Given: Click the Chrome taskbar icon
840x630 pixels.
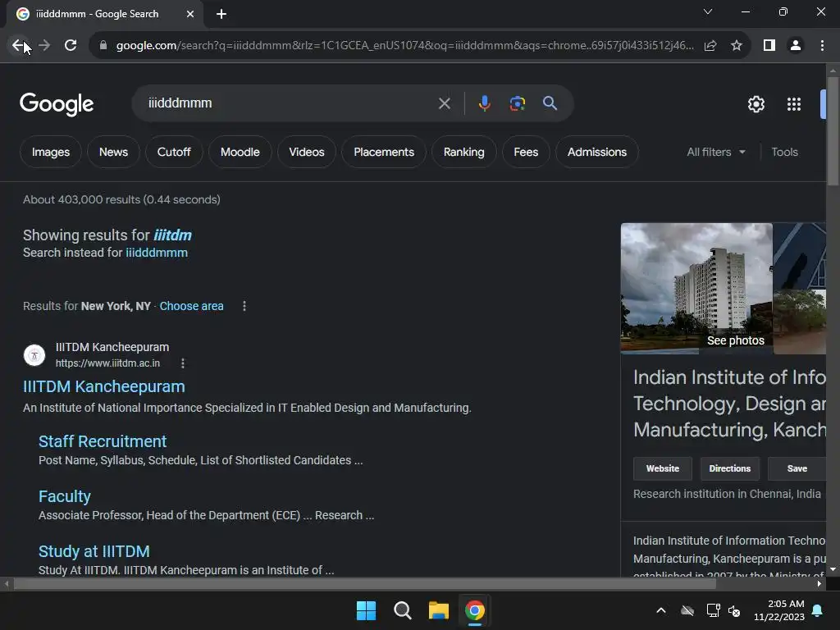Looking at the screenshot, I should point(475,610).
